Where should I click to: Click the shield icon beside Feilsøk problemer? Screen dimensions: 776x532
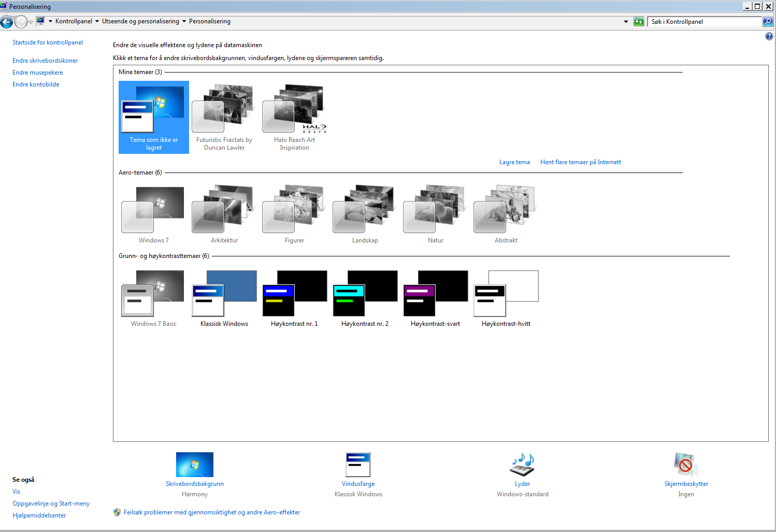[117, 512]
